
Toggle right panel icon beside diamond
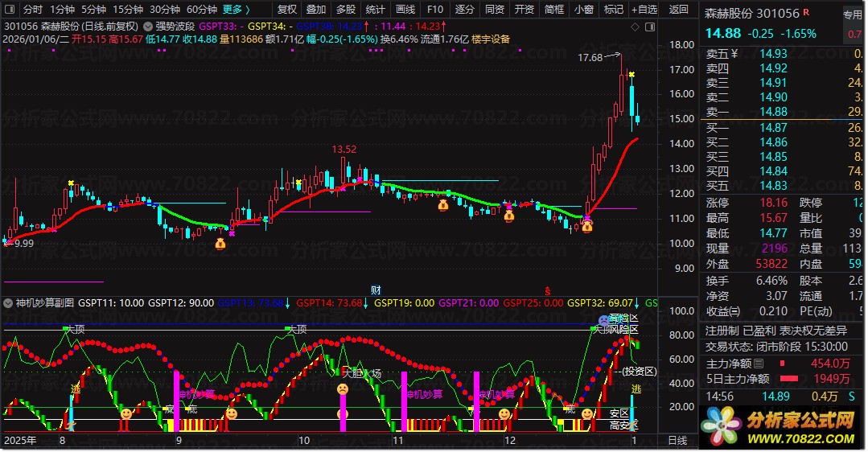pyautogui.click(x=651, y=27)
